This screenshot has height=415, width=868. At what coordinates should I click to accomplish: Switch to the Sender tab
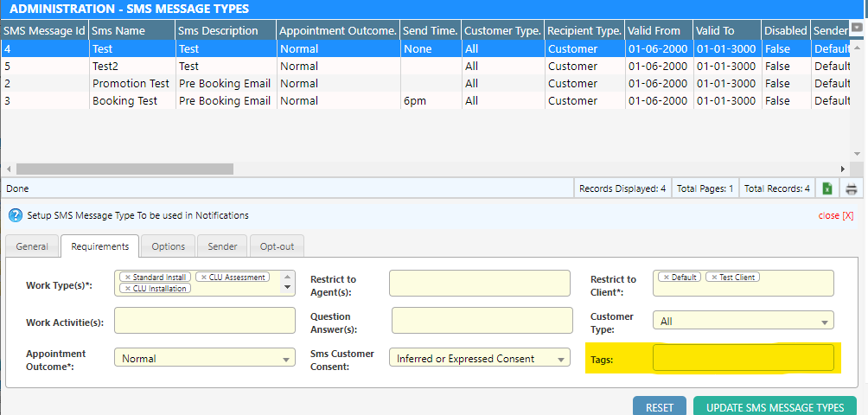coord(222,246)
